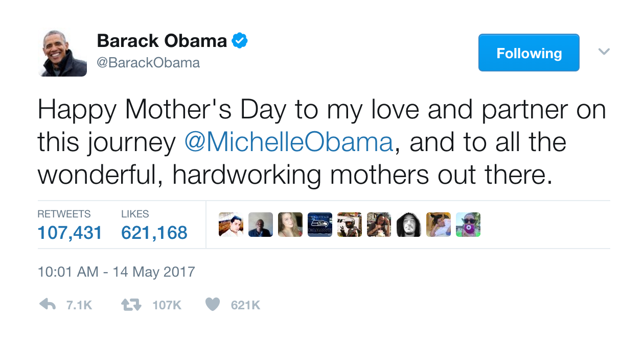Open the black-and-white hooded liker avatar
This screenshot has height=343, width=644.
click(409, 225)
